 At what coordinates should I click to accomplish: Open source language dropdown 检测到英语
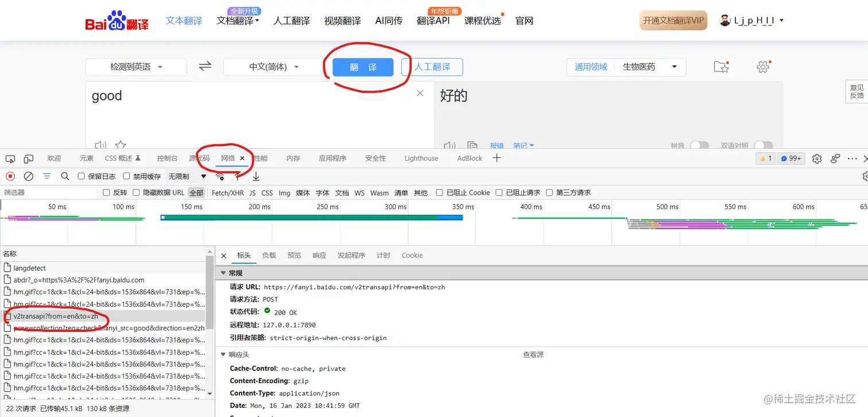(x=136, y=67)
